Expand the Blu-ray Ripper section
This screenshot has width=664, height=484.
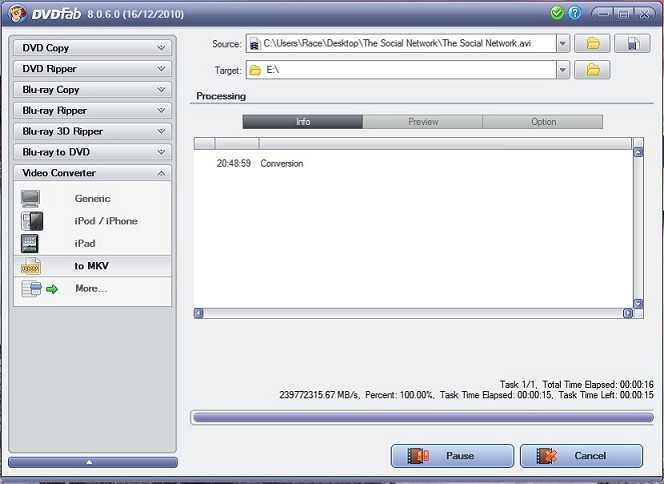(x=92, y=110)
